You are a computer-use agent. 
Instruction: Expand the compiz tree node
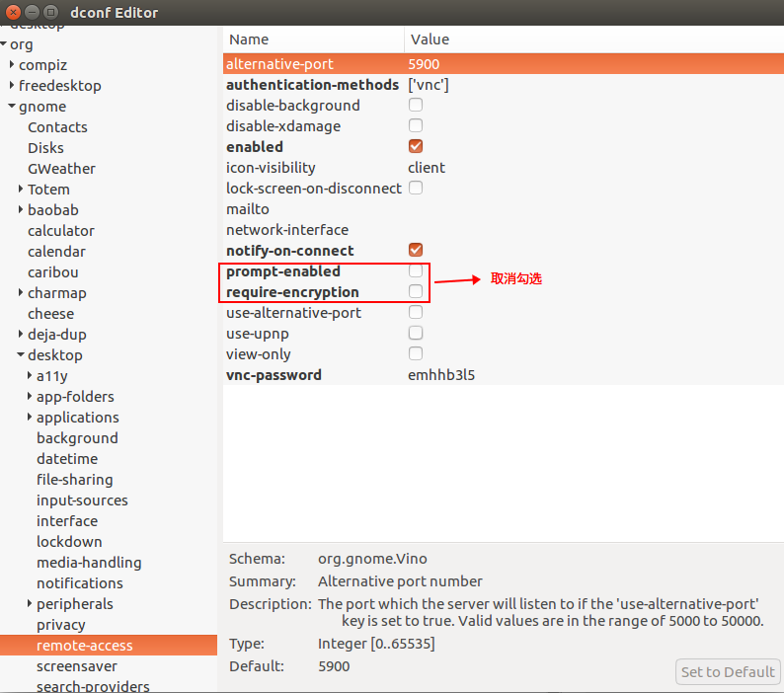tap(12, 64)
